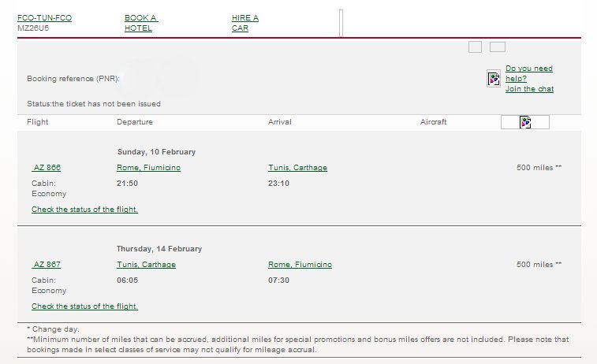This screenshot has height=364, width=597.
Task: Open the FCO-TUN-FCO itinerary tab
Action: click(44, 18)
